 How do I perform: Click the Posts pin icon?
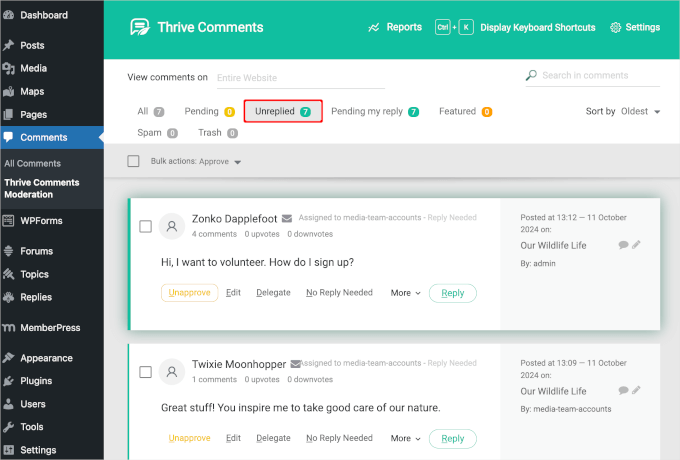[8, 45]
